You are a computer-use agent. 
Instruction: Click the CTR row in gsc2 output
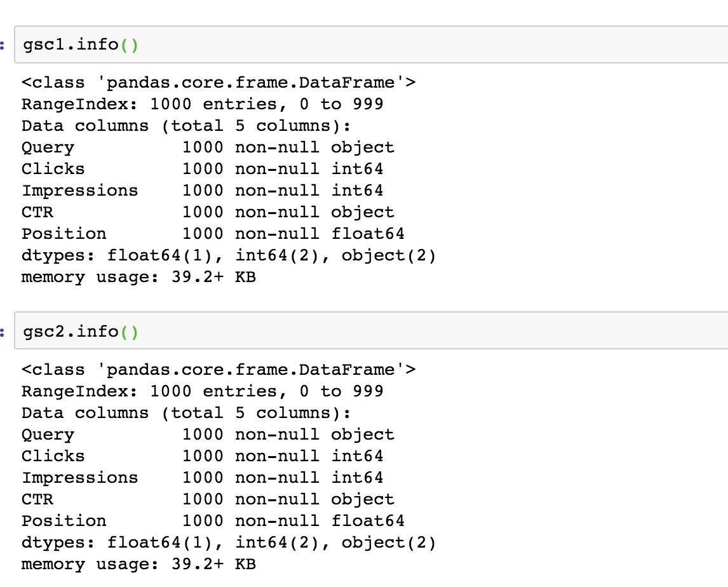(208, 499)
